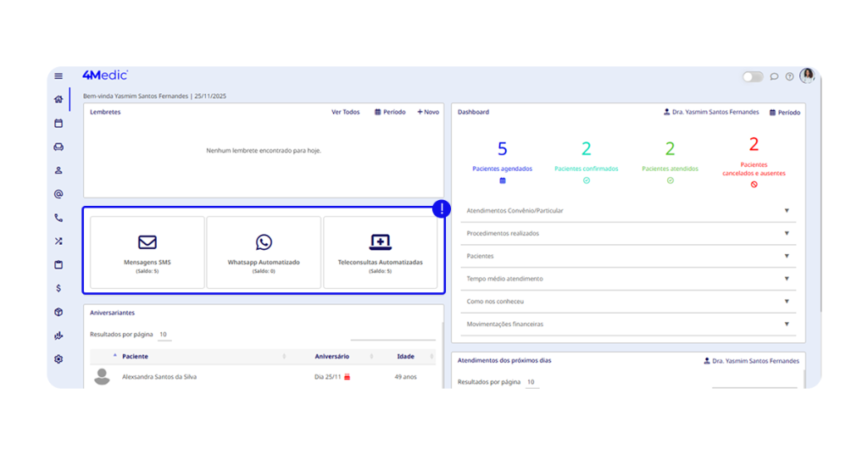
Task: Click the user profile avatar
Action: coord(807,75)
